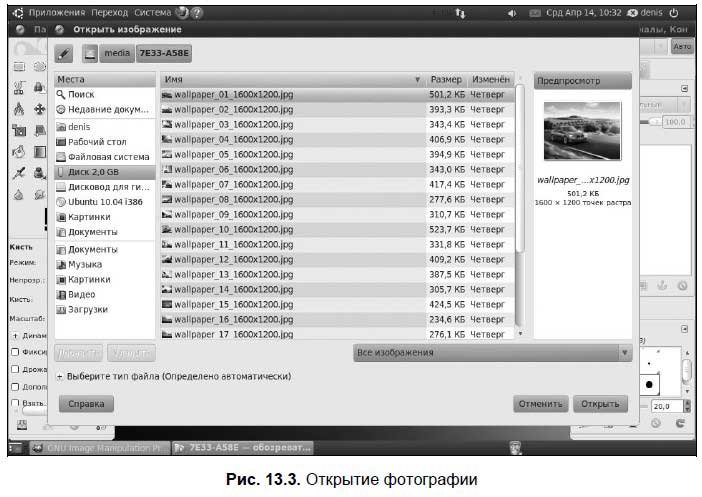Open the Система menu
Screen dimensions: 702x497
tap(153, 13)
